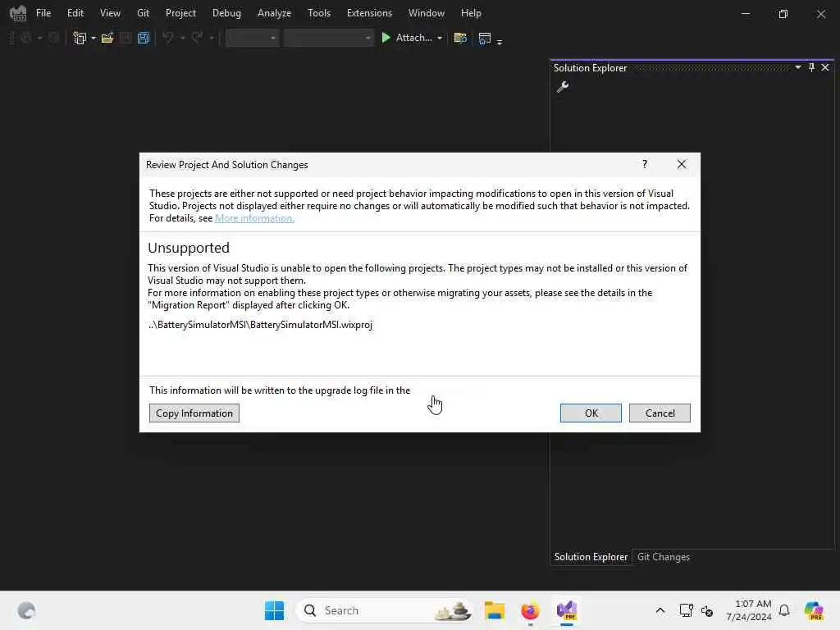Click the Redo toolbar icon
This screenshot has height=630, width=840.
197,38
